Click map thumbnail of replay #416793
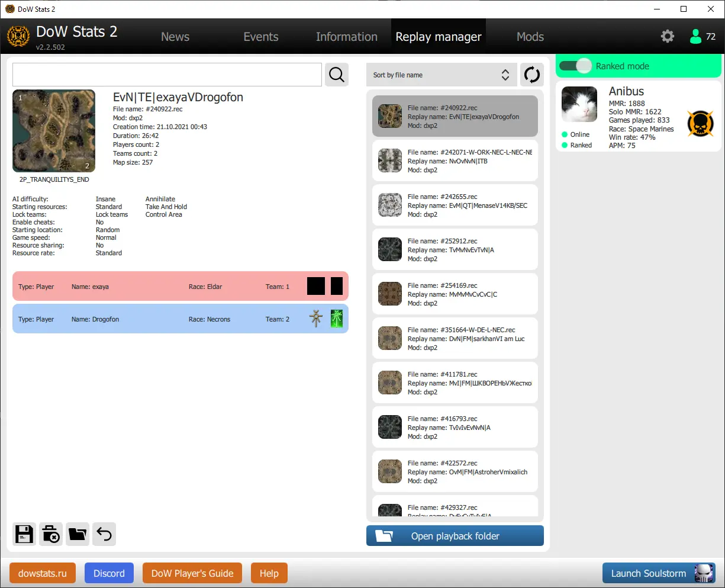Screen dimensions: 725x588 point(390,427)
